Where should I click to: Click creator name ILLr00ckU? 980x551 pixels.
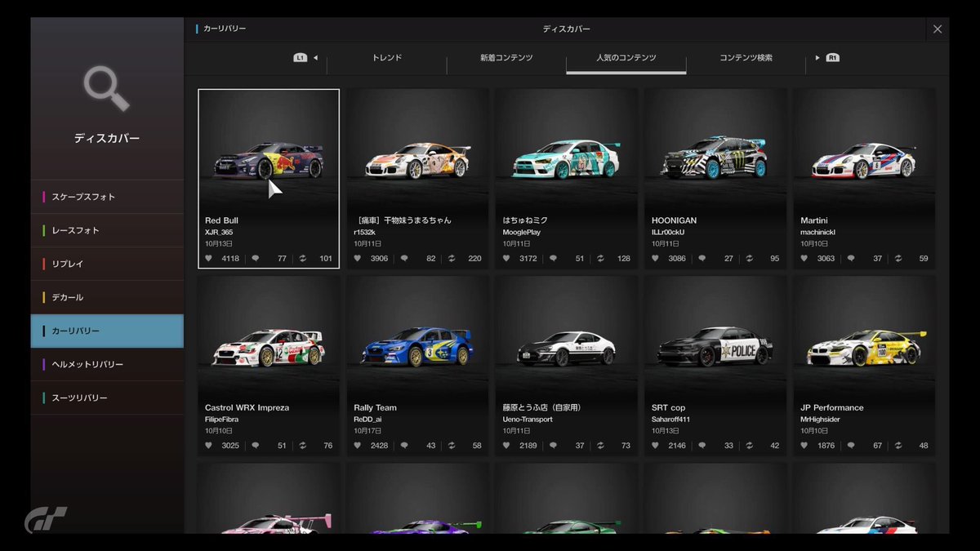point(669,233)
